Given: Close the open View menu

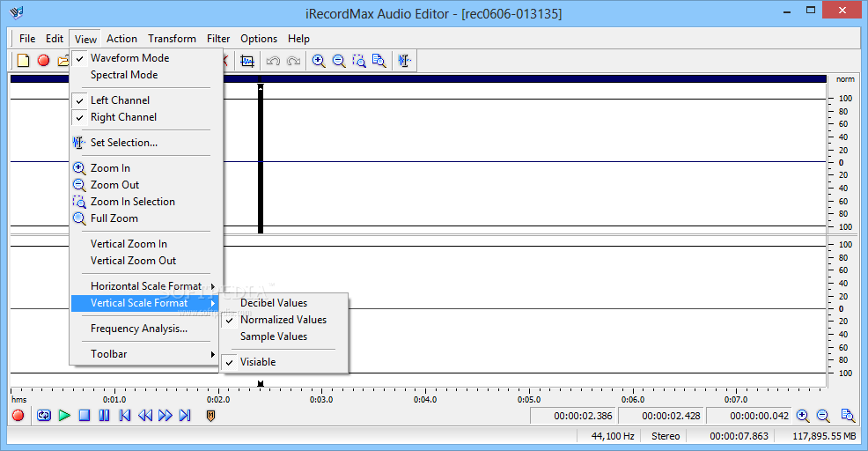Looking at the screenshot, I should click(85, 39).
